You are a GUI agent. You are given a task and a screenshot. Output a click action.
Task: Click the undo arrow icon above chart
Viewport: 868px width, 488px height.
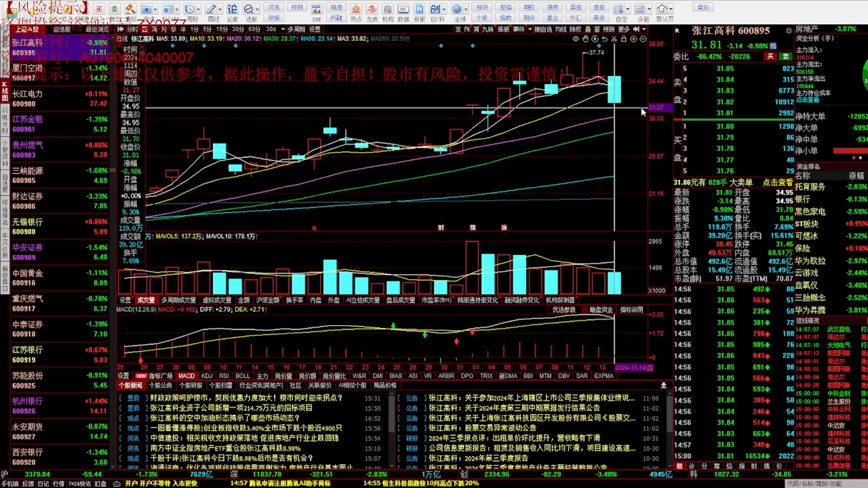604,39
